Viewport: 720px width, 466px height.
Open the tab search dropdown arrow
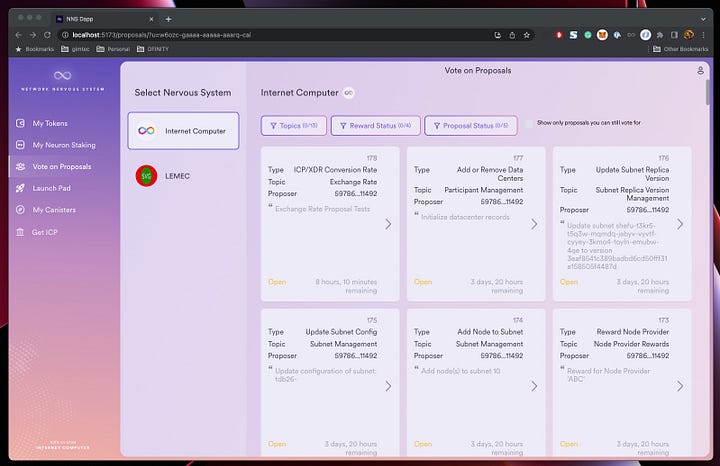[x=703, y=19]
